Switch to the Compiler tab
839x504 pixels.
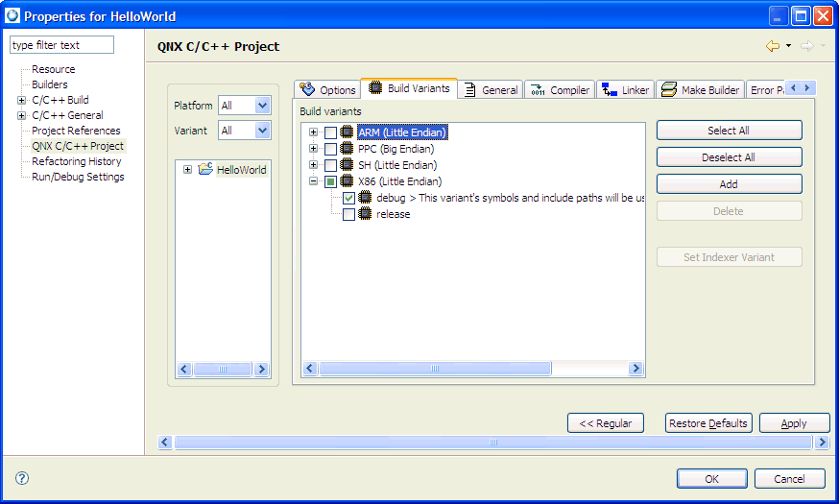(x=560, y=89)
